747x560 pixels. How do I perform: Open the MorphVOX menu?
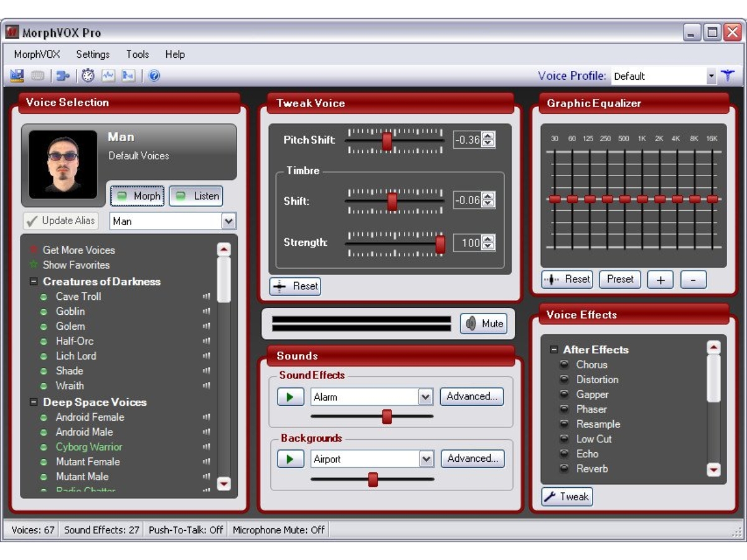tap(37, 54)
